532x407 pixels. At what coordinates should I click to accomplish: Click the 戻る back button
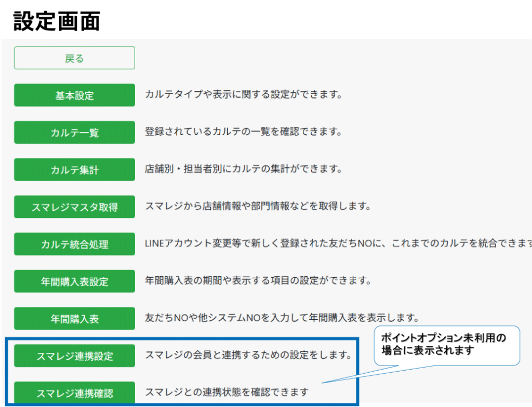(x=74, y=58)
